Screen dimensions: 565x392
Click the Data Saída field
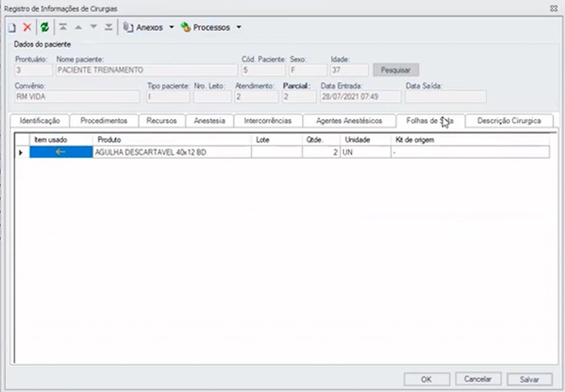(x=446, y=96)
